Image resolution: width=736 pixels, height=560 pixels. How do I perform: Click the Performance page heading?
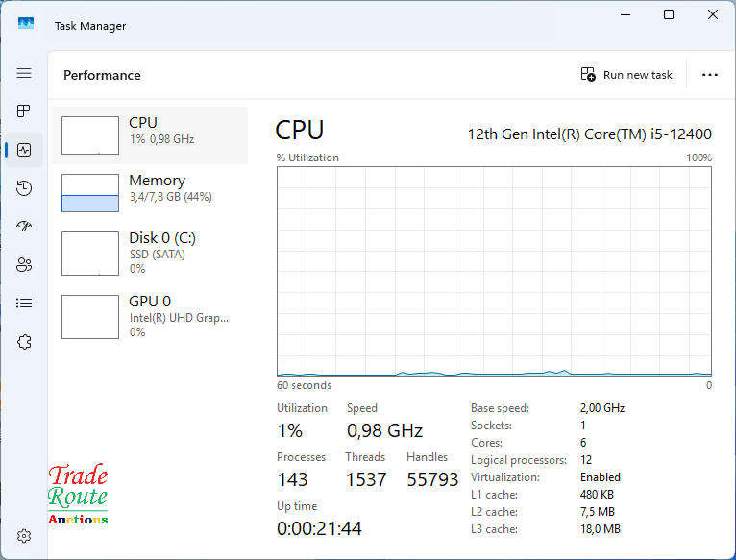tap(102, 75)
